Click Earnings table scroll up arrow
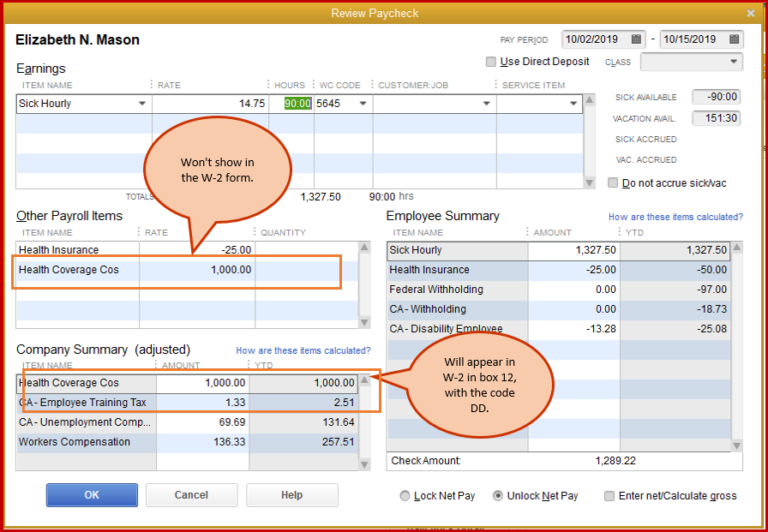The image size is (768, 532). click(590, 100)
